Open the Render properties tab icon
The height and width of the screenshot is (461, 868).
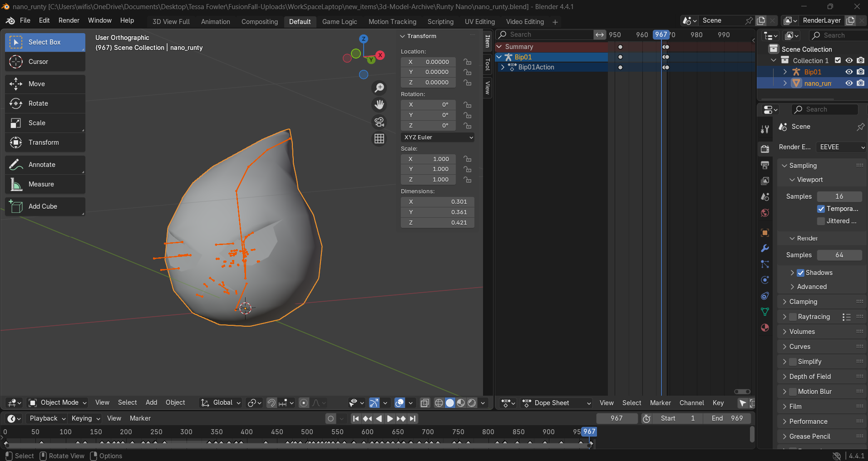click(x=765, y=148)
